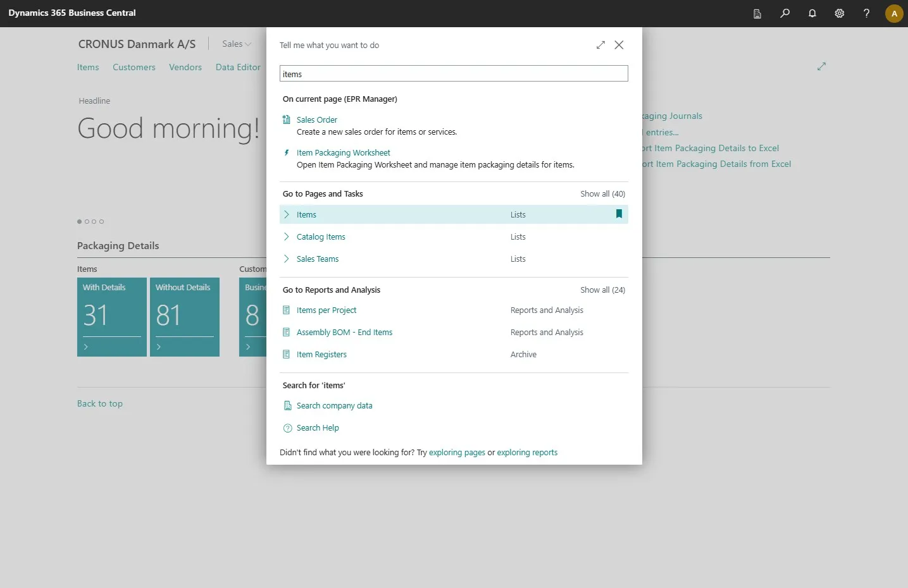The width and height of the screenshot is (908, 588).
Task: Open Items per Project report
Action: pyautogui.click(x=327, y=310)
